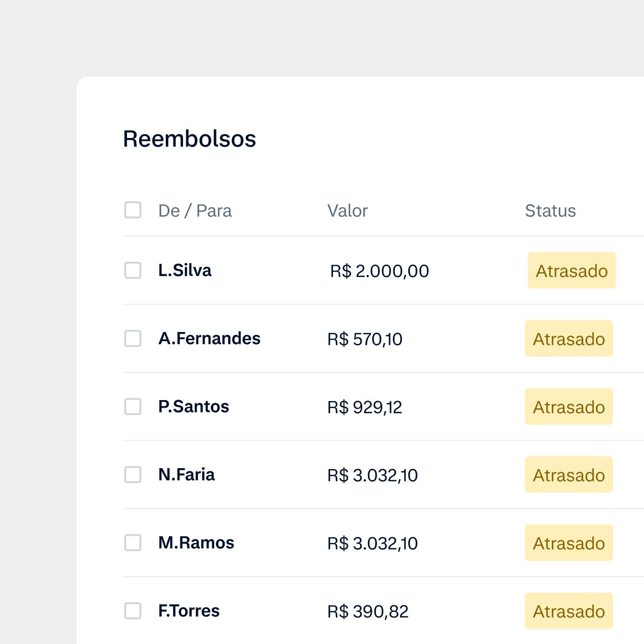Click the Status column header
Viewport: 644px width, 644px height.
[550, 211]
